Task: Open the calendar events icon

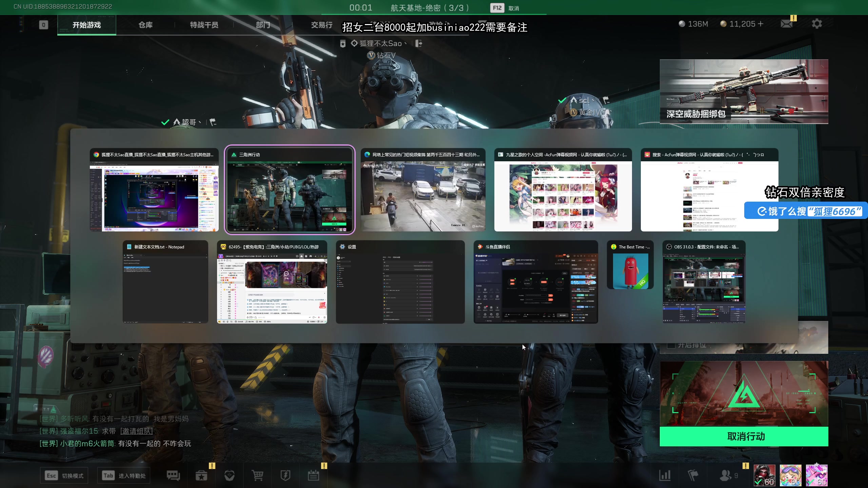Action: pos(313,475)
